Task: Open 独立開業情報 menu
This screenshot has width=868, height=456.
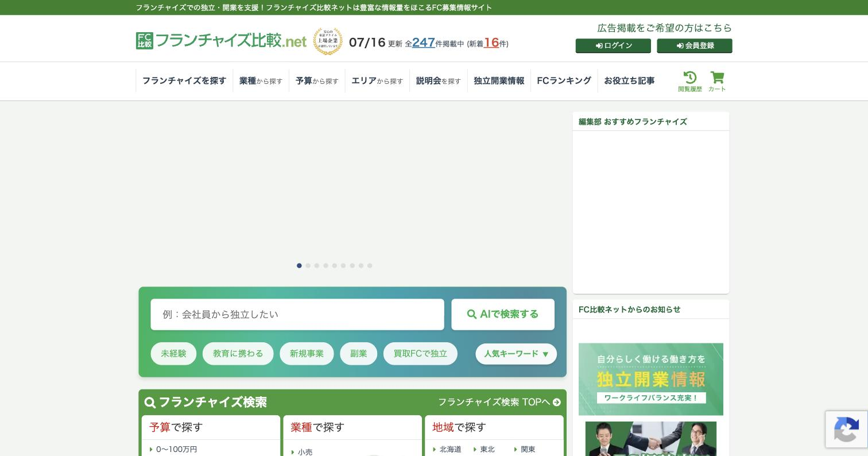Action: (x=499, y=81)
